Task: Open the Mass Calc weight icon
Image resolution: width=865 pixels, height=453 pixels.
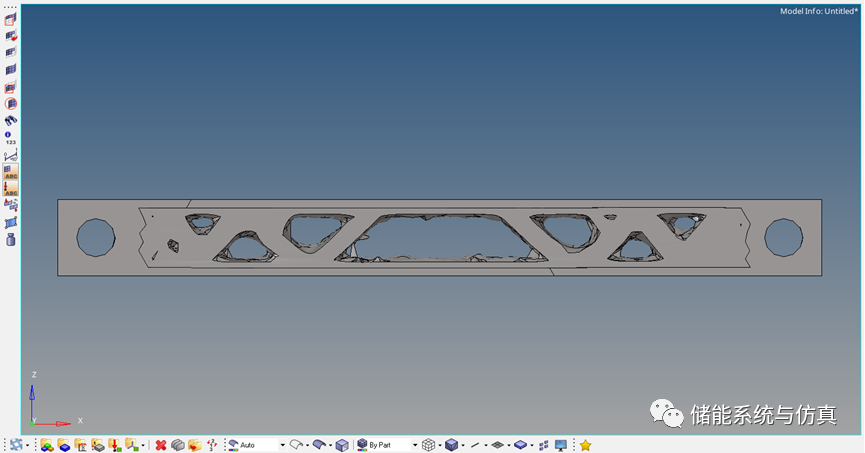Action: pyautogui.click(x=10, y=239)
